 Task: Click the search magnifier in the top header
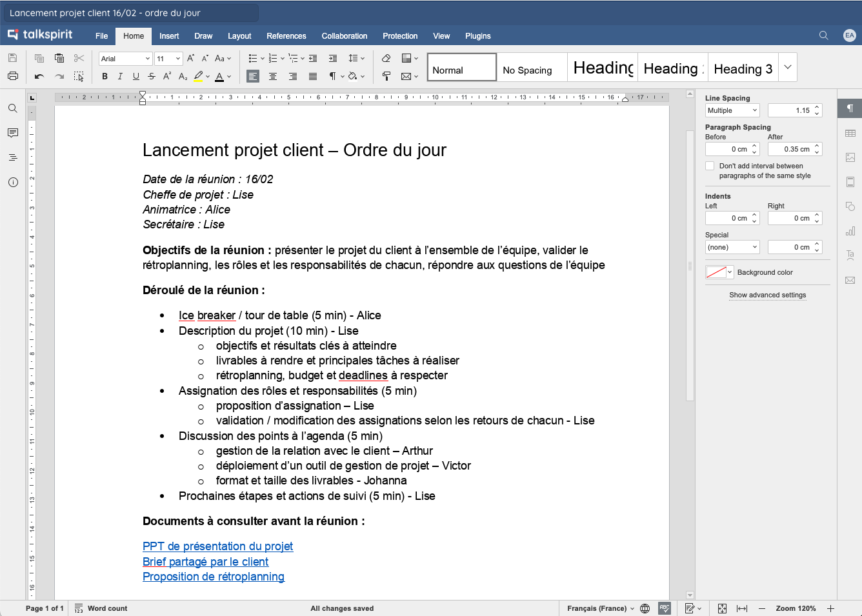click(823, 35)
